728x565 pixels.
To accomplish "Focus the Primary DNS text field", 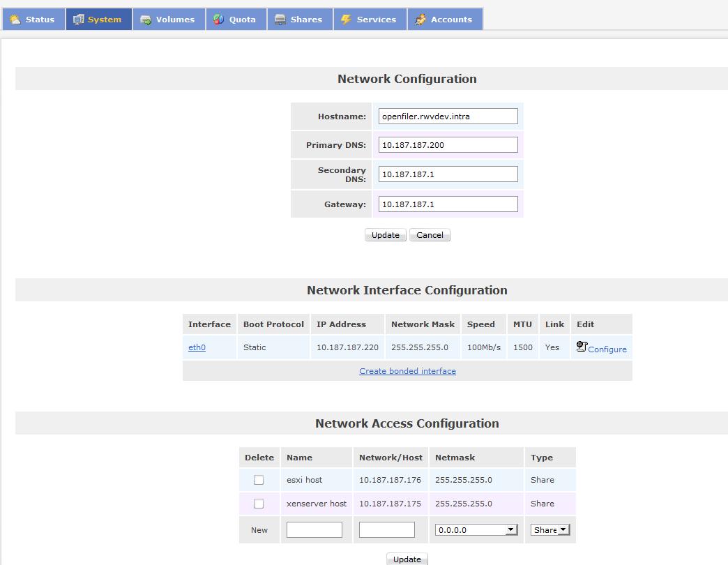I will pyautogui.click(x=448, y=145).
